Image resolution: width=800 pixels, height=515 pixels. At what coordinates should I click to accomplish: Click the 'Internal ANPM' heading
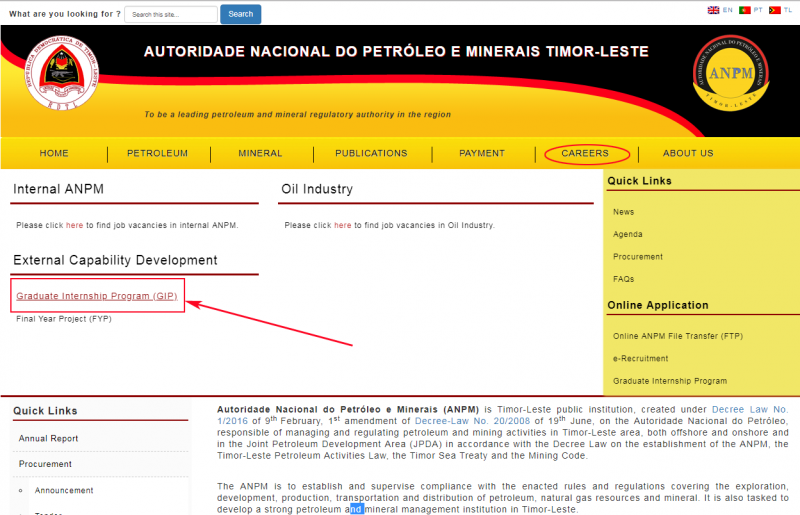coord(58,189)
